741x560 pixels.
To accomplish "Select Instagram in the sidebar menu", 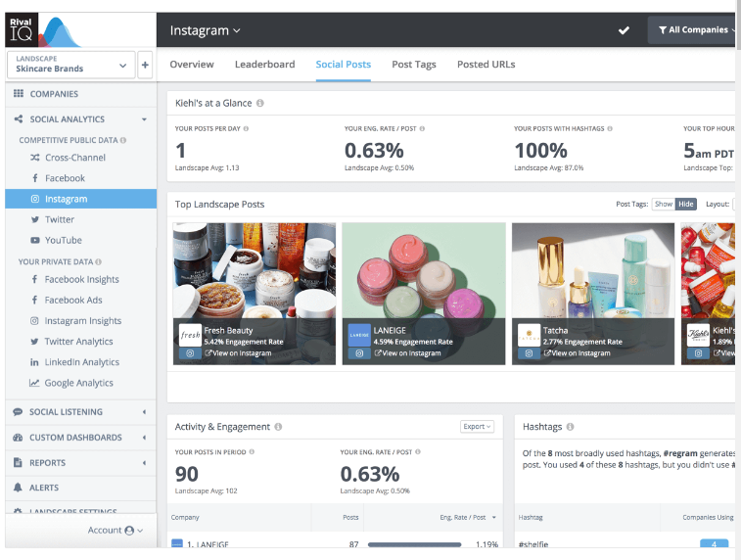I will [81, 199].
